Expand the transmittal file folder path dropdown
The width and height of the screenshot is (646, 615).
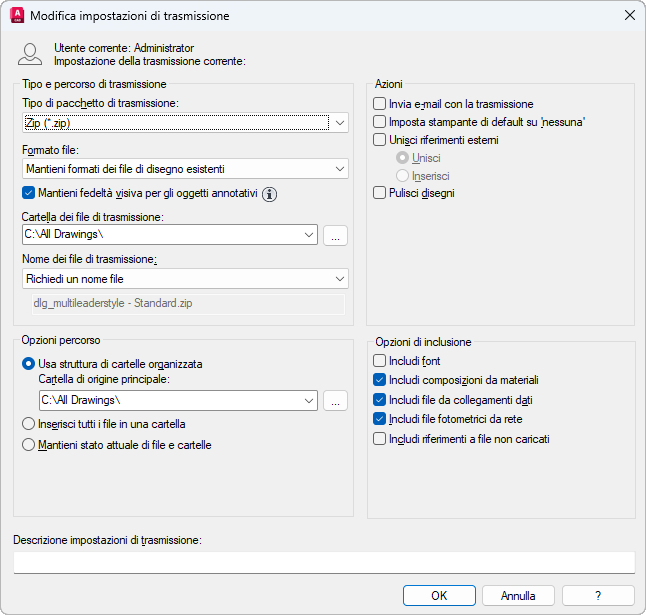[x=308, y=235]
